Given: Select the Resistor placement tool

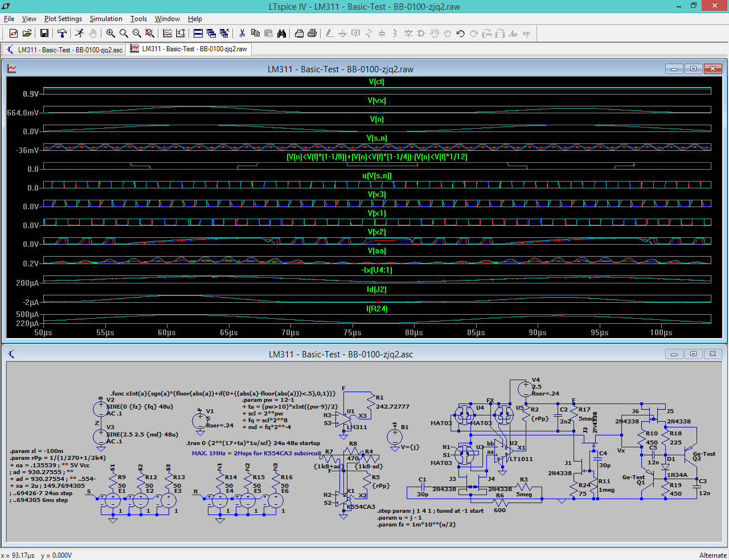Looking at the screenshot, I should (369, 34).
